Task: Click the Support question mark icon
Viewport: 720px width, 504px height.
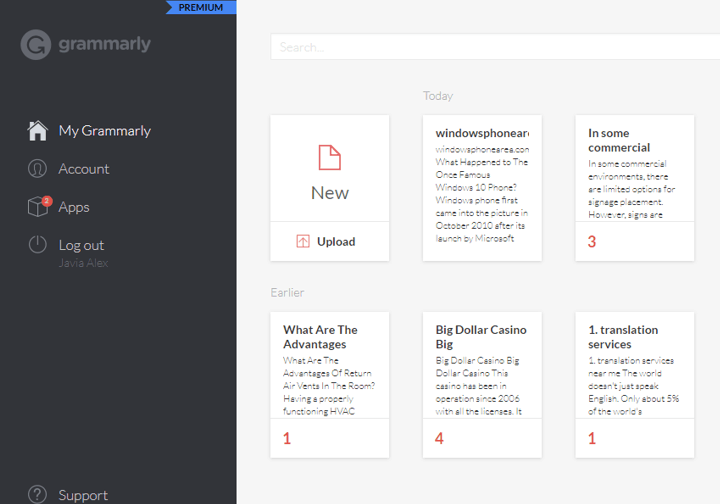Action: click(37, 494)
